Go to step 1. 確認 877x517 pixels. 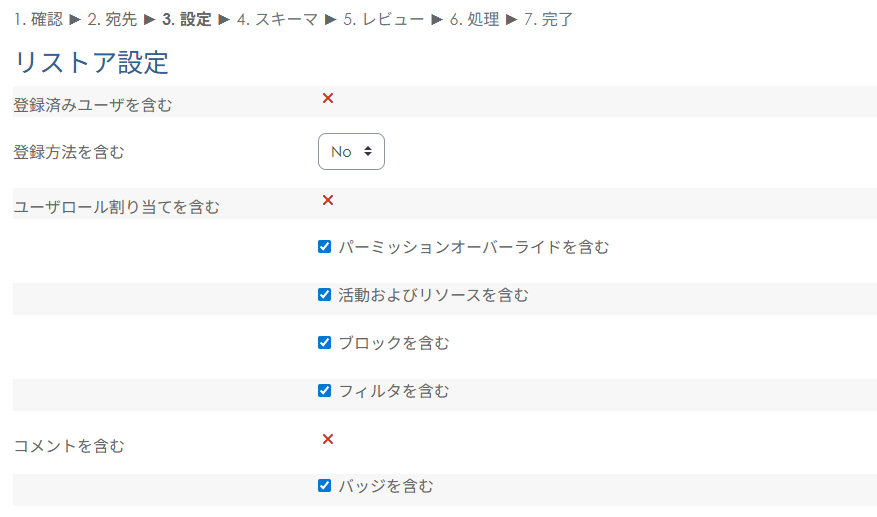(39, 19)
